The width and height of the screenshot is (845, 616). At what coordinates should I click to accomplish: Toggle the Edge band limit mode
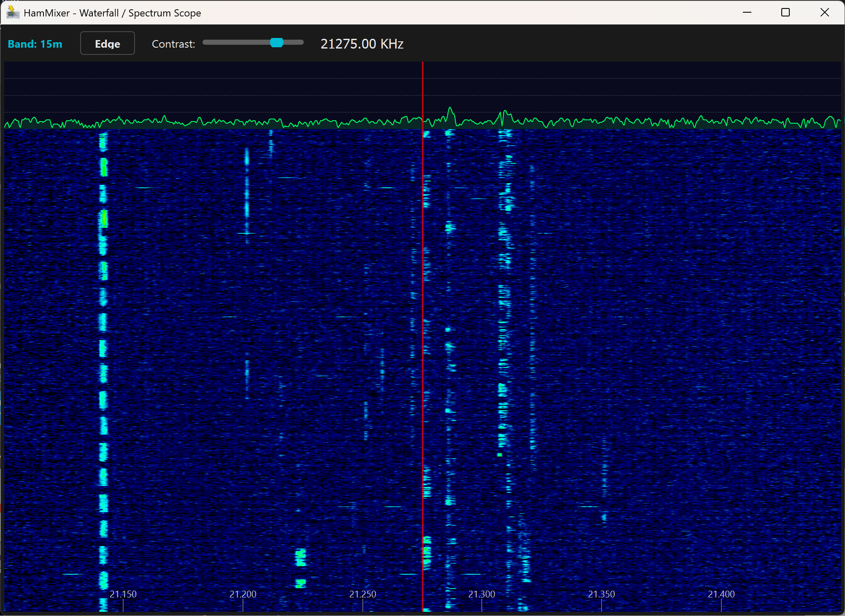107,43
